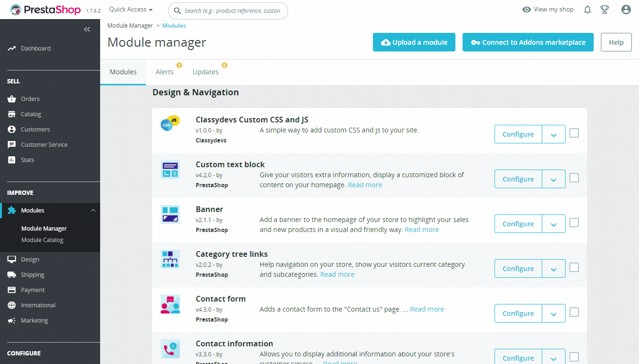Open Read more link for Category tree links

point(337,274)
